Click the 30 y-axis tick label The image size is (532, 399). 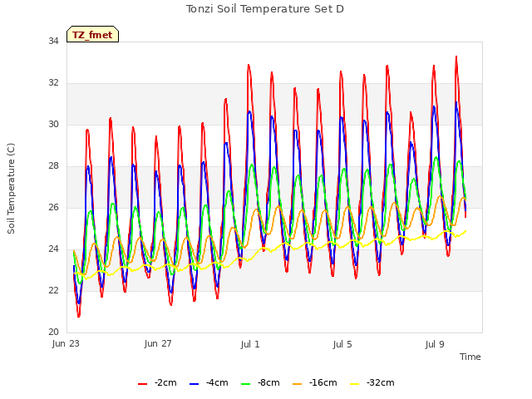(x=53, y=124)
